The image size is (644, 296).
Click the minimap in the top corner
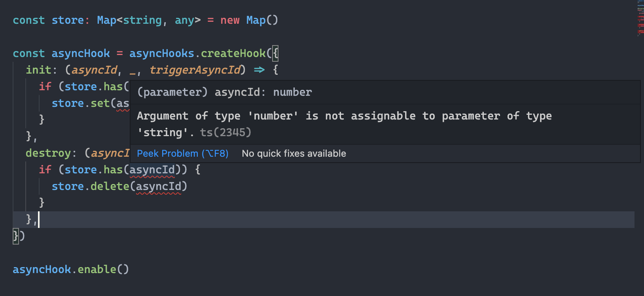point(640,18)
